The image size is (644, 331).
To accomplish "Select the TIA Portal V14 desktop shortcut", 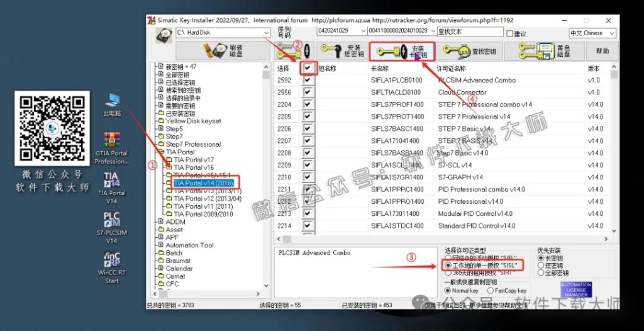I will (112, 188).
